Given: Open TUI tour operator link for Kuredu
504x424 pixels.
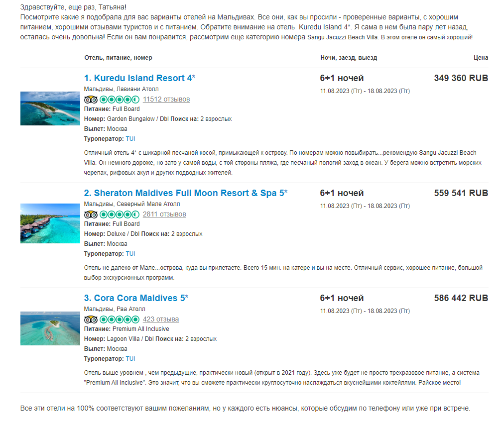Looking at the screenshot, I should coord(130,139).
